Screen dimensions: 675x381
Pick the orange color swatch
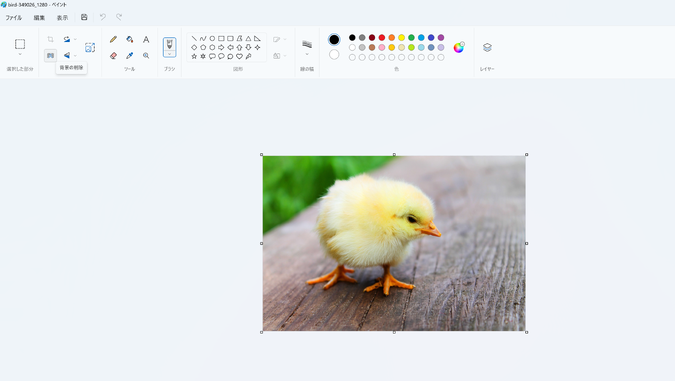[392, 38]
